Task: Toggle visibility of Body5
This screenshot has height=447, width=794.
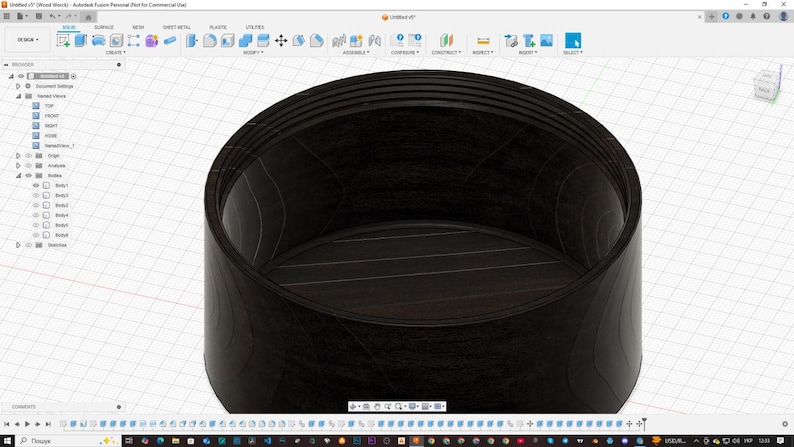Action: pos(36,225)
